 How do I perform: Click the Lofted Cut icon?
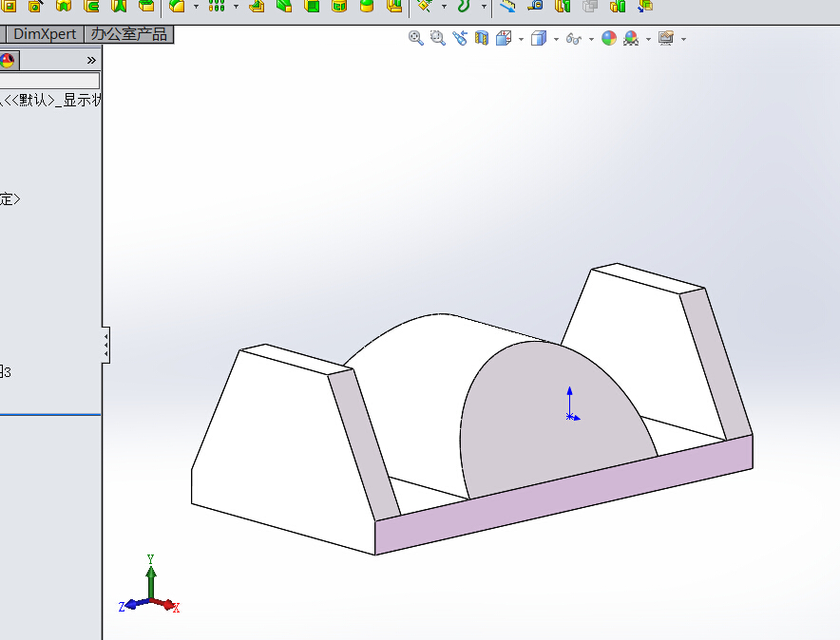click(x=119, y=6)
